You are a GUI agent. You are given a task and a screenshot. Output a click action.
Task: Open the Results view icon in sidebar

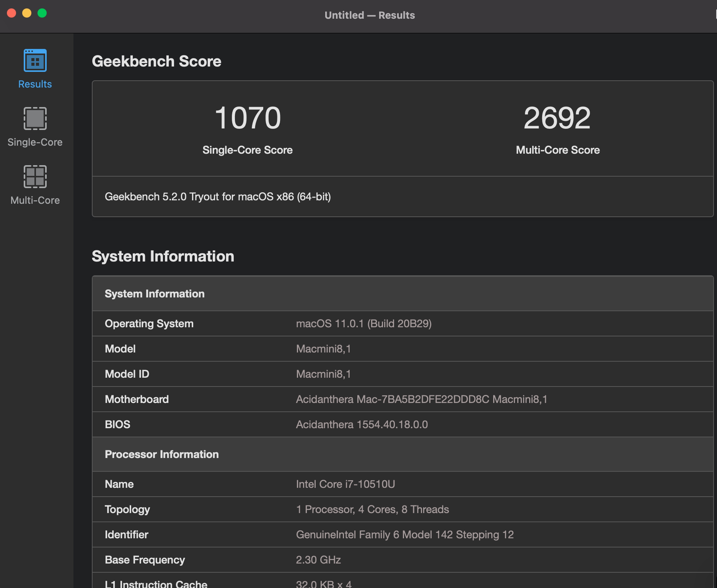[x=35, y=61]
